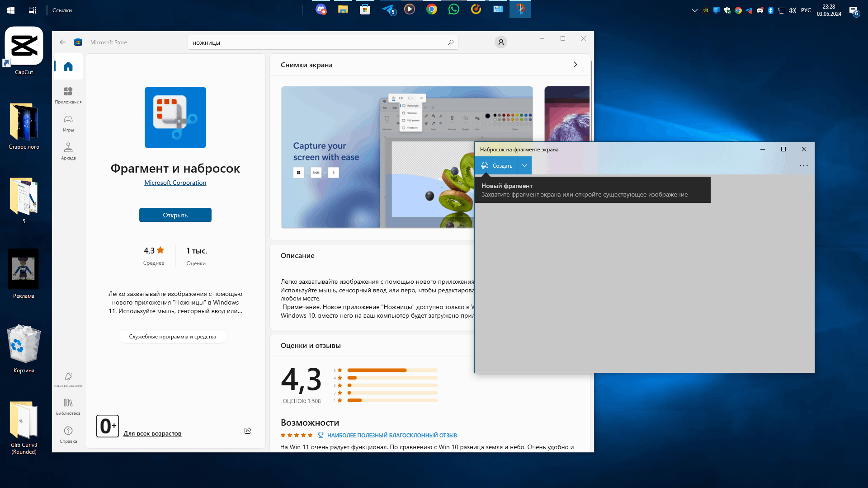868x488 pixels.
Task: Minimize the Набросок на фрагменте экрана window
Action: pyautogui.click(x=763, y=149)
